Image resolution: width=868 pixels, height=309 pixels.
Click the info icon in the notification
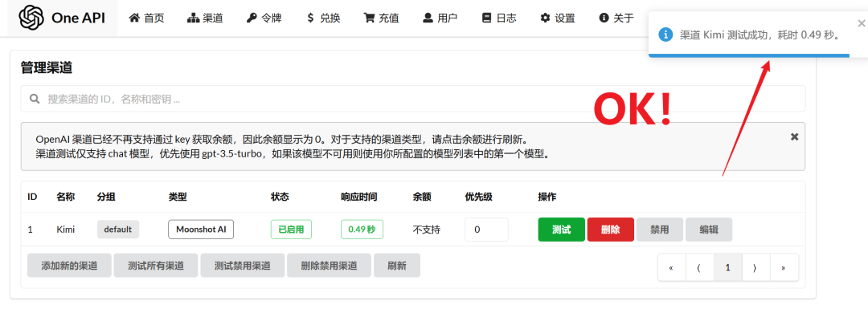pyautogui.click(x=665, y=35)
